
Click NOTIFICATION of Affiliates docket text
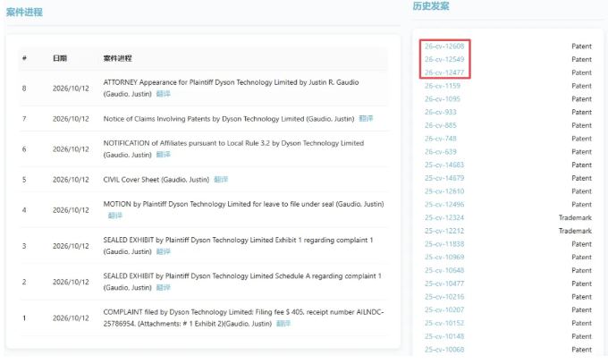pyautogui.click(x=233, y=149)
